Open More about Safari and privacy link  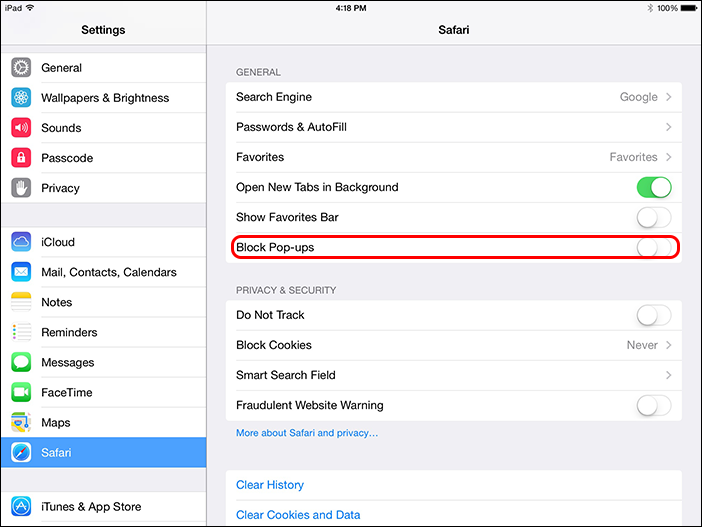click(x=307, y=433)
